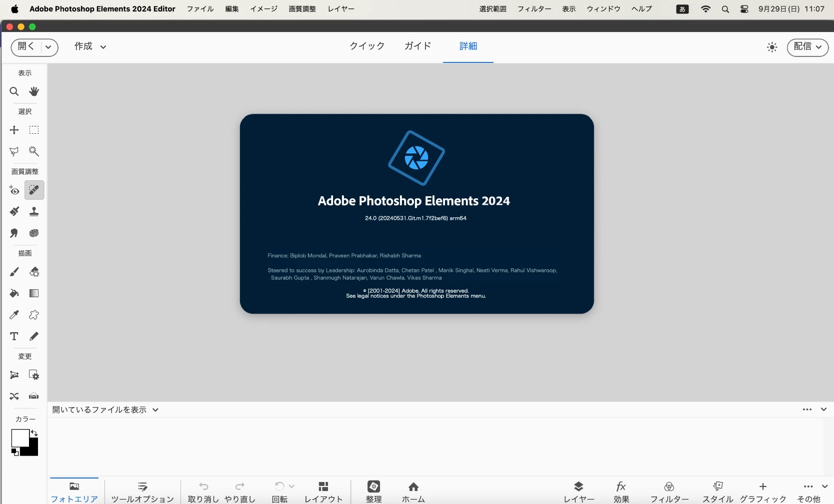The height and width of the screenshot is (504, 834).
Task: Open the 作成 dropdown menu
Action: pyautogui.click(x=90, y=46)
